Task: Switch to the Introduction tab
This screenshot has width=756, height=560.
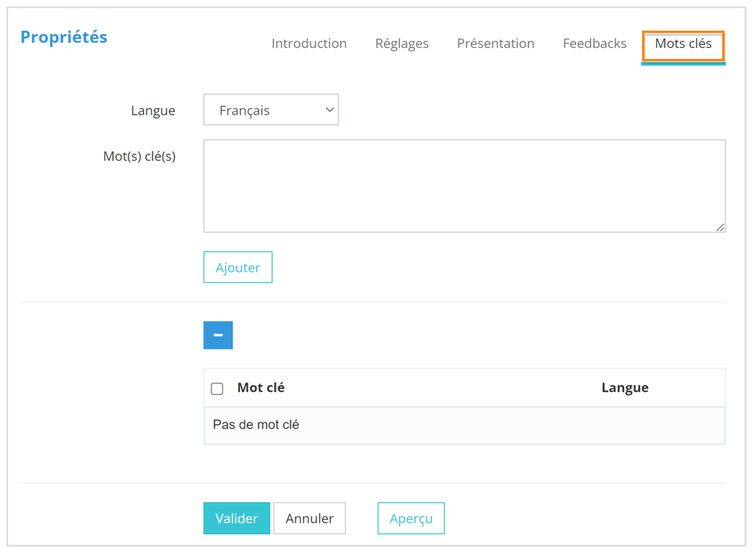Action: pos(309,44)
